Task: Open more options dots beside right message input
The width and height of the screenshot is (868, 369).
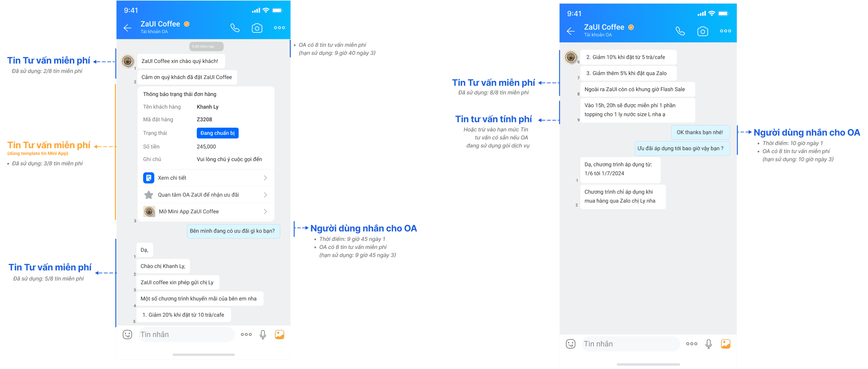Action: (x=692, y=344)
